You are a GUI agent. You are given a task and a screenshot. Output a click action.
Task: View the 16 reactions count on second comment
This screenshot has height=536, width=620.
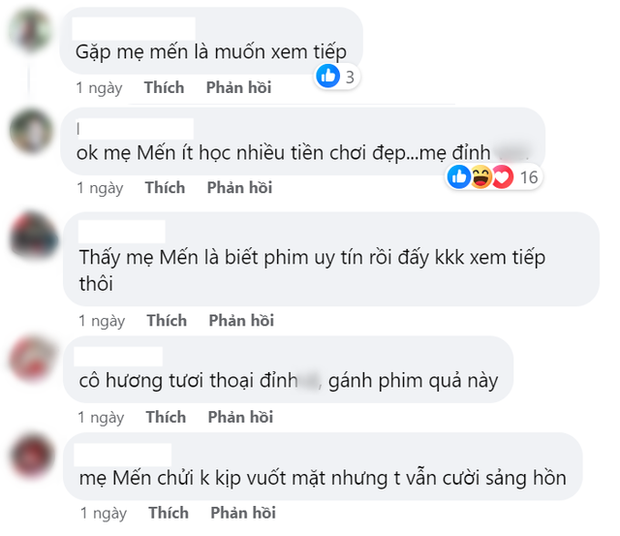pos(530,177)
